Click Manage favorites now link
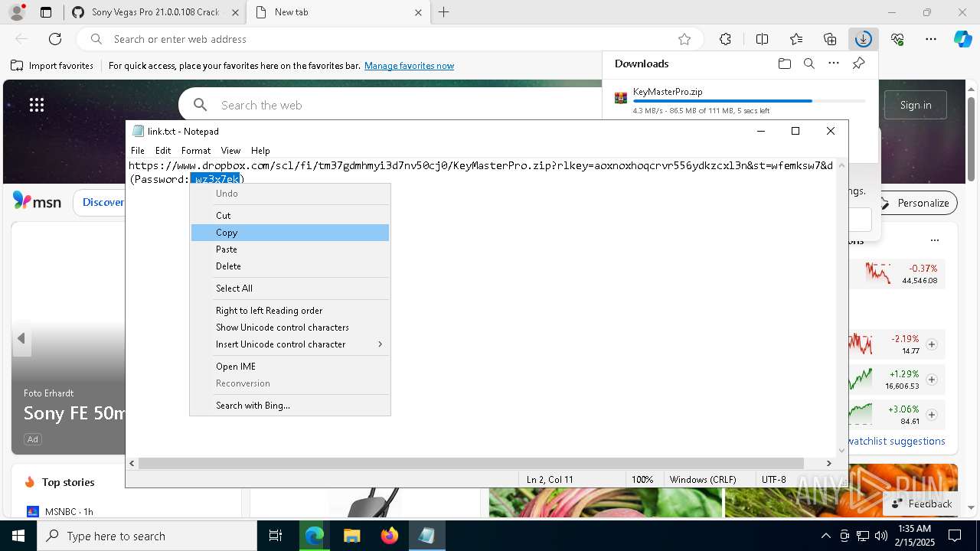Screen dimensions: 980x551 tap(409, 66)
